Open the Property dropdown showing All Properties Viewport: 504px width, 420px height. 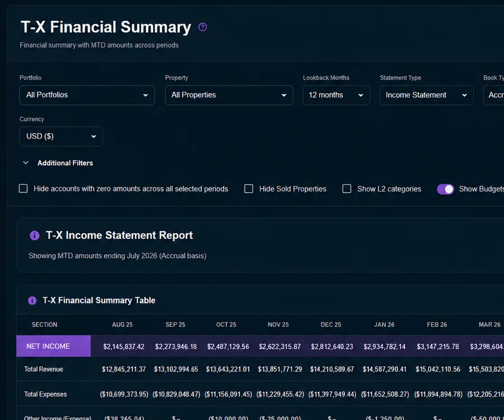(229, 95)
